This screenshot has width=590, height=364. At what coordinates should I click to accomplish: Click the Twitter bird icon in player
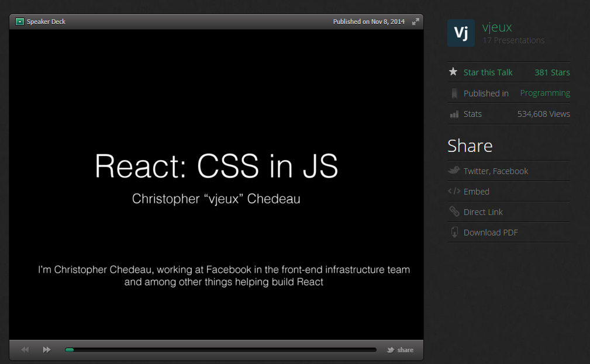(x=391, y=350)
